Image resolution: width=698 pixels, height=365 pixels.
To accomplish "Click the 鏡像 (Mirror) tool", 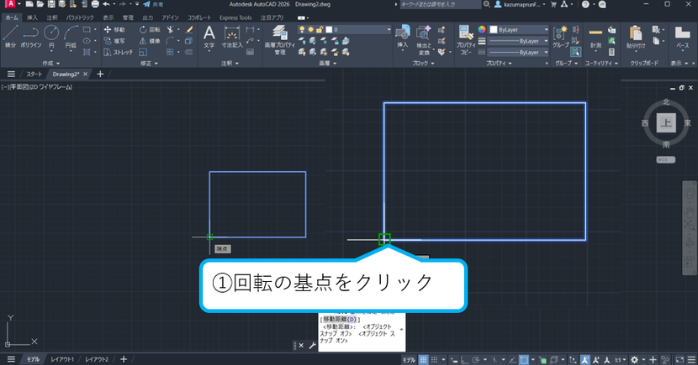I will [150, 41].
